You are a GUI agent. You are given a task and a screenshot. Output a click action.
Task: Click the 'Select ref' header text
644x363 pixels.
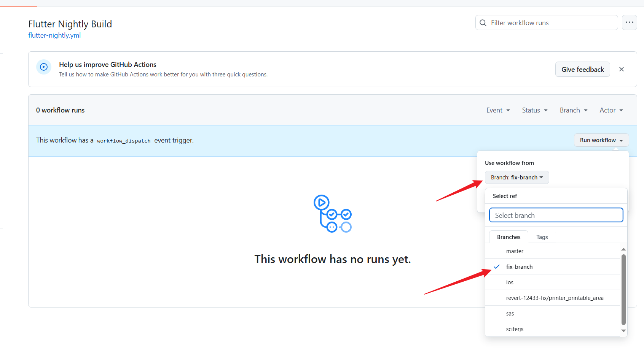[x=505, y=196]
